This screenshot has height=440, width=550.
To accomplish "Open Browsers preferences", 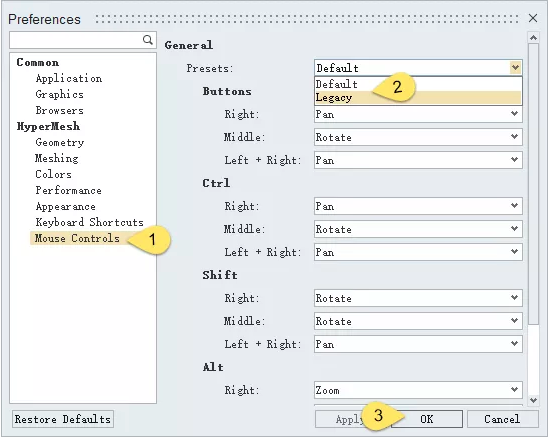I will [60, 110].
